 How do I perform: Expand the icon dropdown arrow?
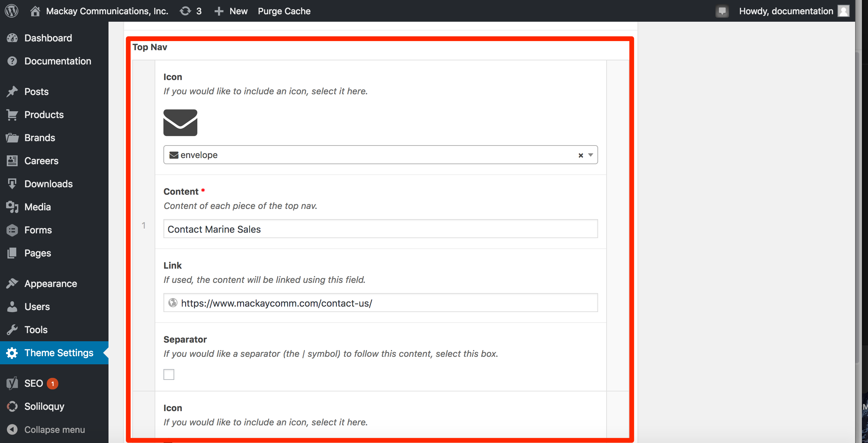click(591, 155)
